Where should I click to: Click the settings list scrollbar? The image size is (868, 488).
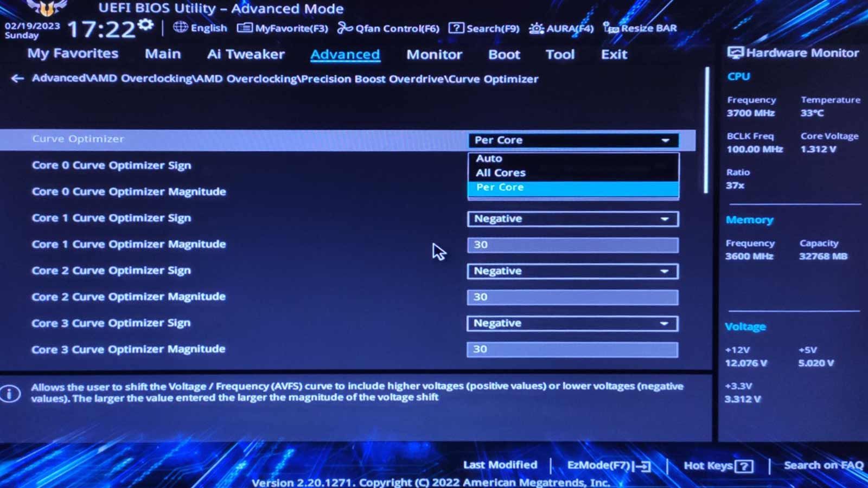pos(706,130)
